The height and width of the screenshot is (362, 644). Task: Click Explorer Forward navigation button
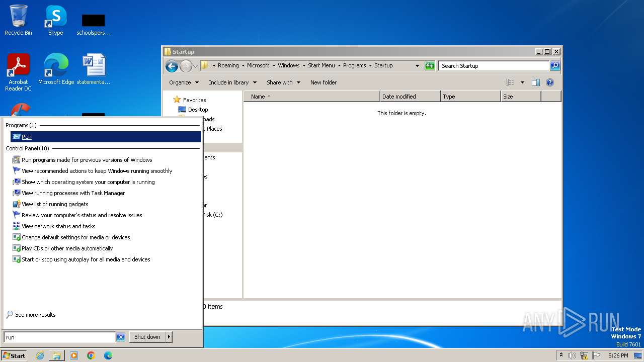tap(186, 66)
